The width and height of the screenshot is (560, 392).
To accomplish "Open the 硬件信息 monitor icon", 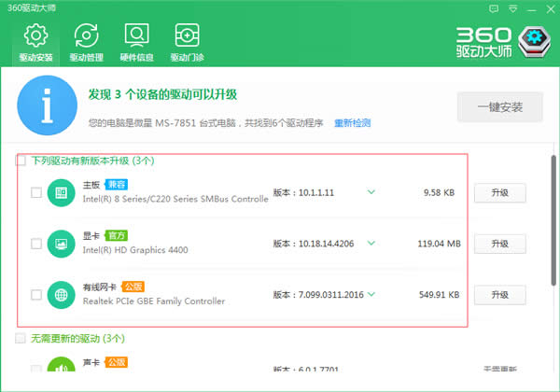I will point(136,37).
